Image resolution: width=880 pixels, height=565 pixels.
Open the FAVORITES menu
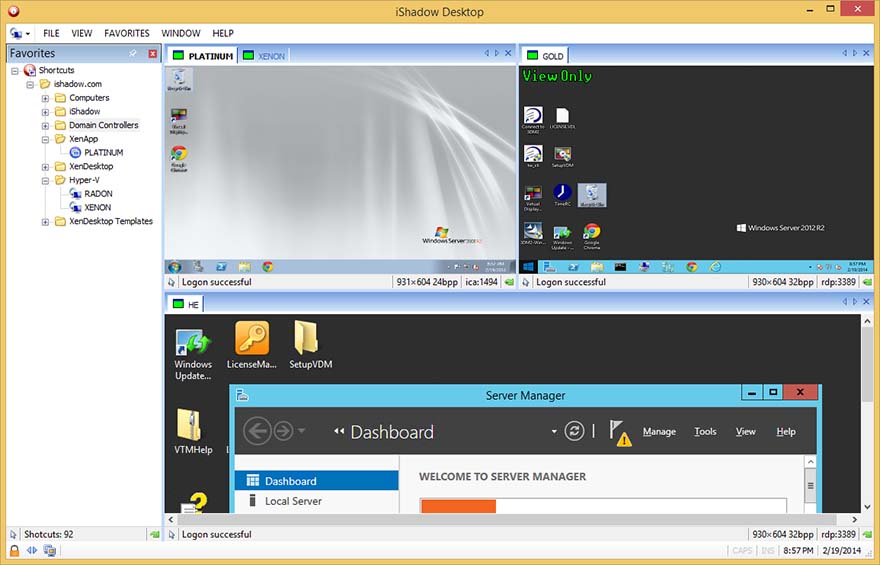[127, 34]
